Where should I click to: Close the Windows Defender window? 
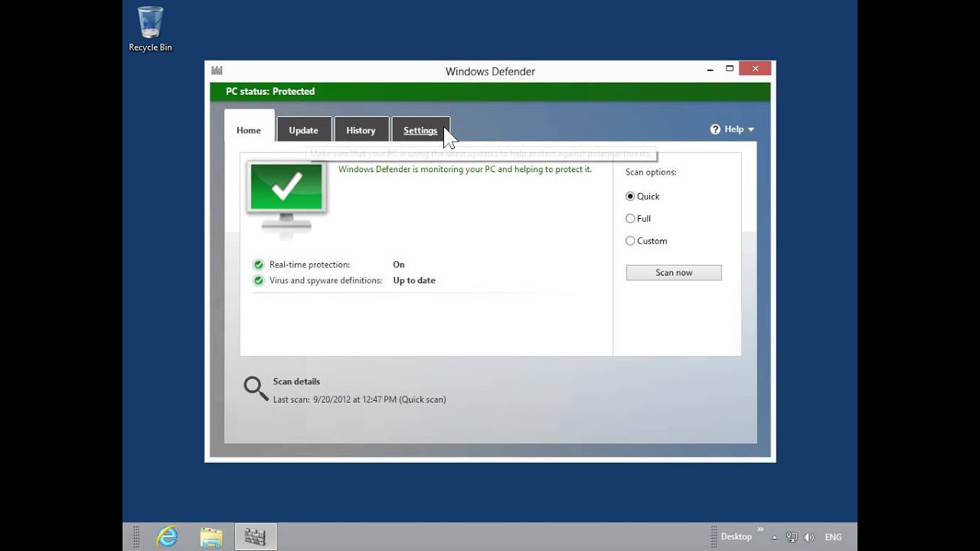point(755,69)
